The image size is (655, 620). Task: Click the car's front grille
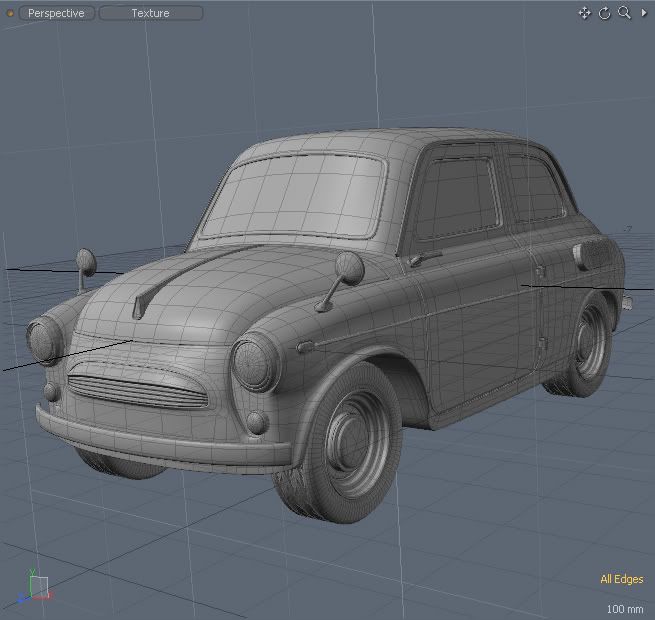click(138, 391)
